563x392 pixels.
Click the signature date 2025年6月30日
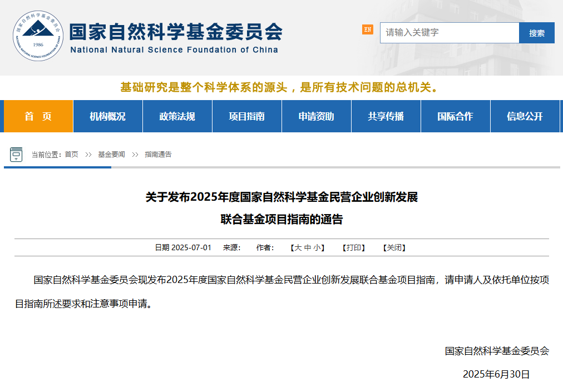(496, 374)
